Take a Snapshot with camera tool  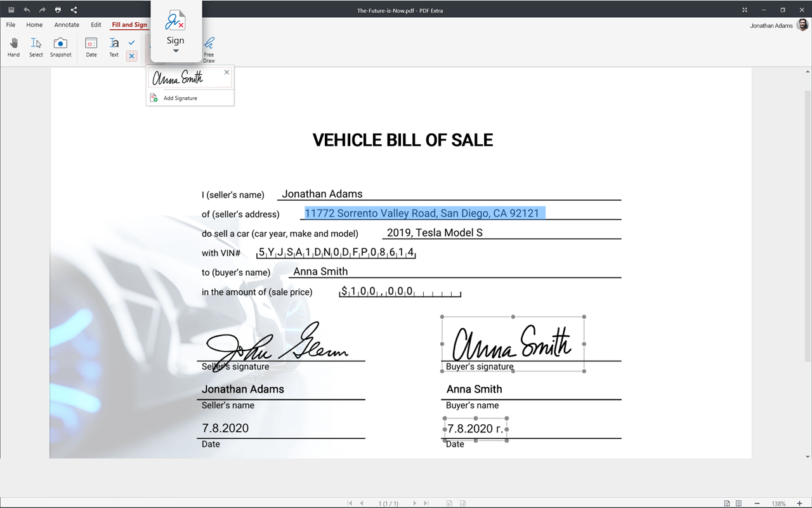(60, 47)
